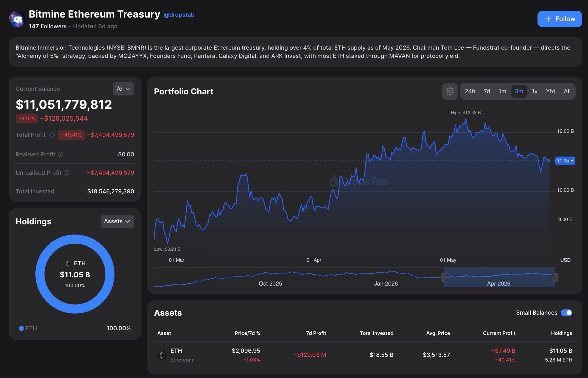588x378 pixels.
Task: Click the Holdings column header in Assets
Action: pyautogui.click(x=562, y=333)
